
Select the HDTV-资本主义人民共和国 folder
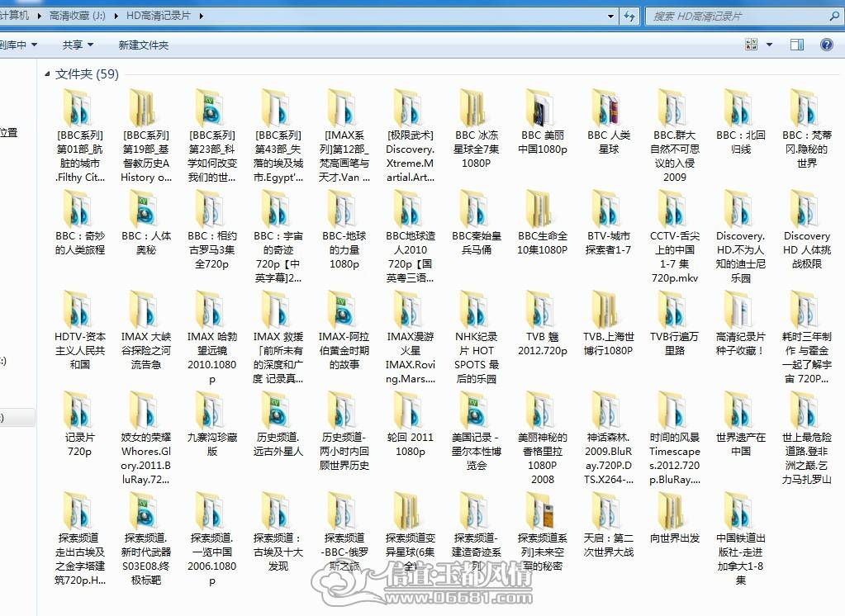pyautogui.click(x=80, y=330)
